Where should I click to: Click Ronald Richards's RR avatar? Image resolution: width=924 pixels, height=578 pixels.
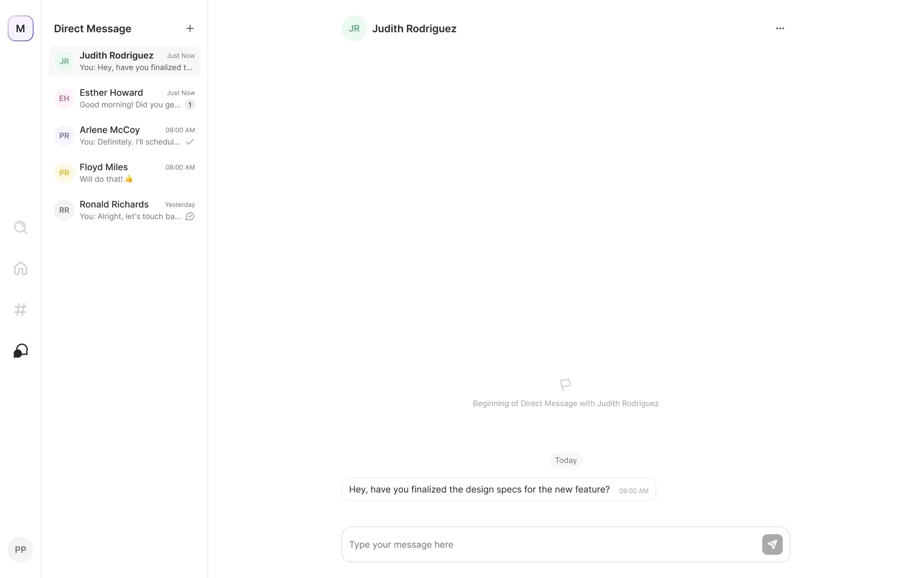pos(64,211)
